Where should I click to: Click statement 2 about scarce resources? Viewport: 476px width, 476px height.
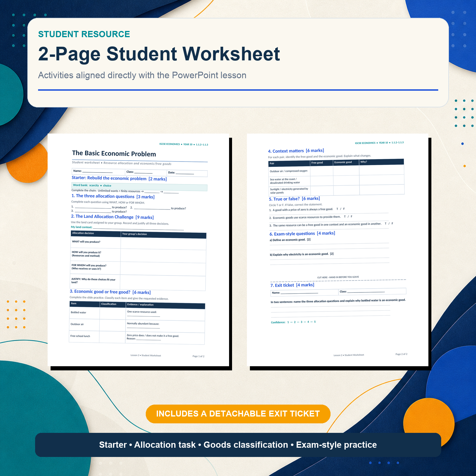pyautogui.click(x=311, y=217)
